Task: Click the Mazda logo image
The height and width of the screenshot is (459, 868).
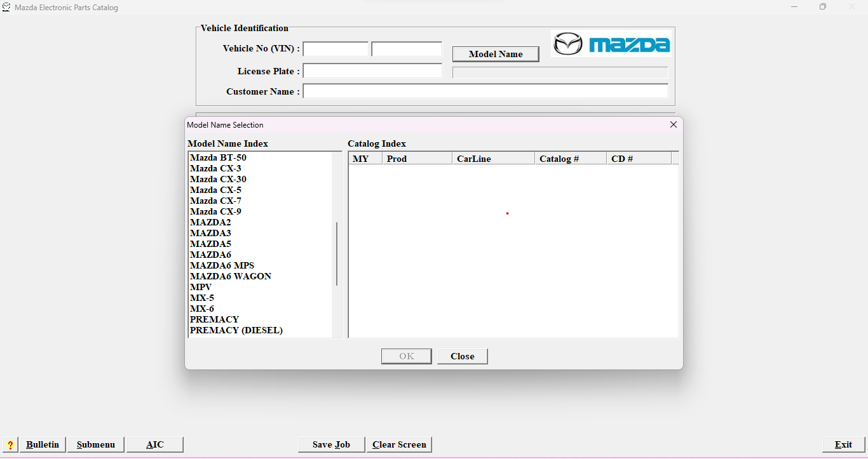Action: 611,44
